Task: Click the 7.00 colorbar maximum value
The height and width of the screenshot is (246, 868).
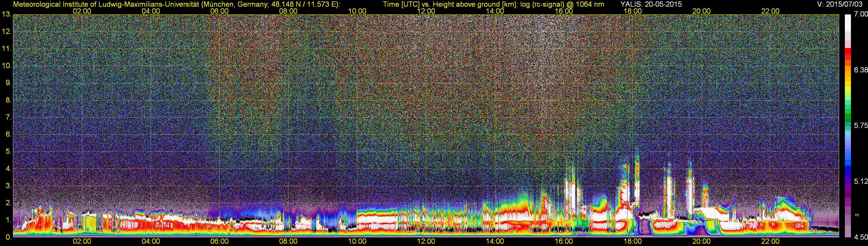Action: (860, 14)
